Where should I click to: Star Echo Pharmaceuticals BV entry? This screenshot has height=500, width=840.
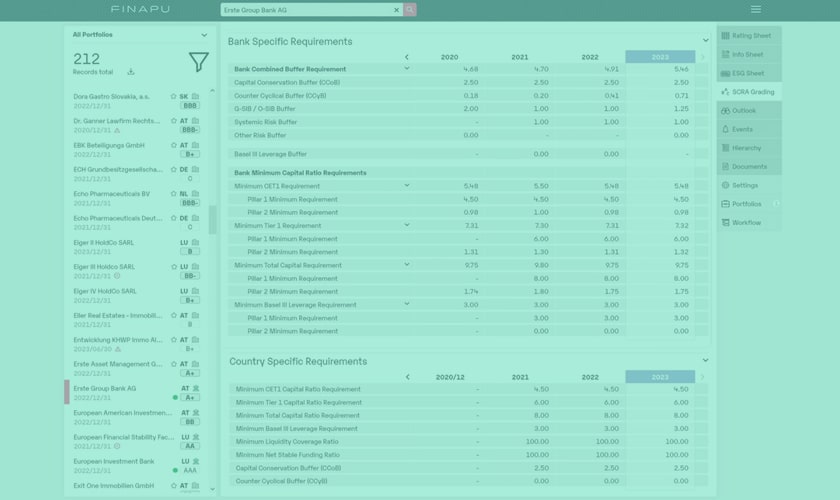click(x=173, y=193)
